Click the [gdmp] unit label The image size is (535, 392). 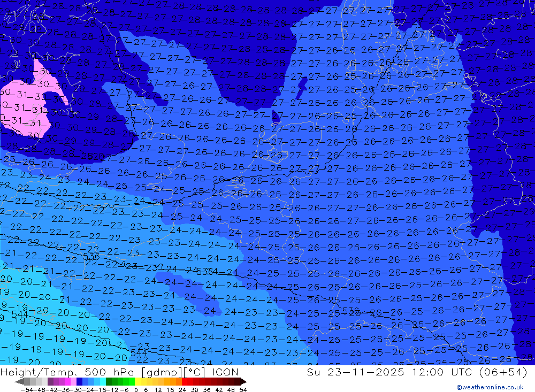162,373
